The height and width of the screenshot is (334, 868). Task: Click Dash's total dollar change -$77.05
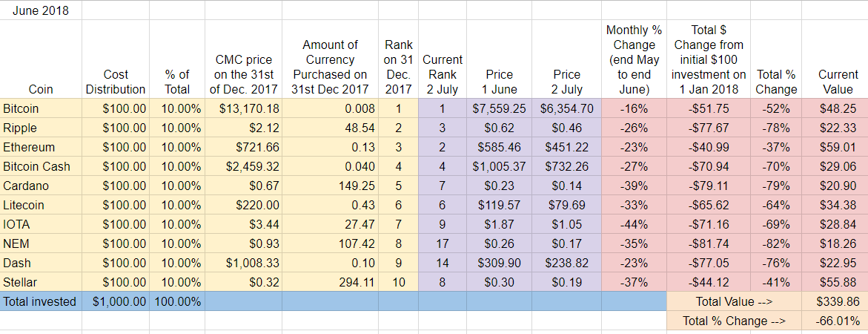[x=709, y=263]
